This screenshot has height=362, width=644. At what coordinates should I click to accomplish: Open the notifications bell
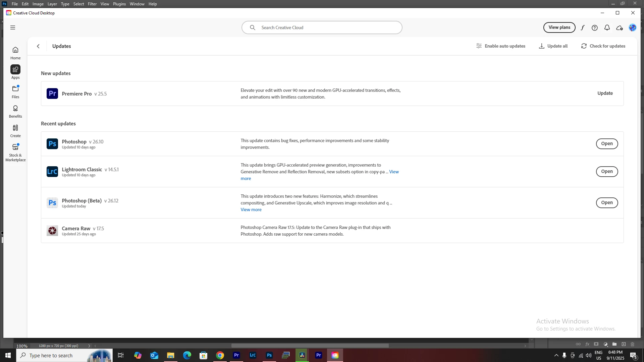click(607, 28)
